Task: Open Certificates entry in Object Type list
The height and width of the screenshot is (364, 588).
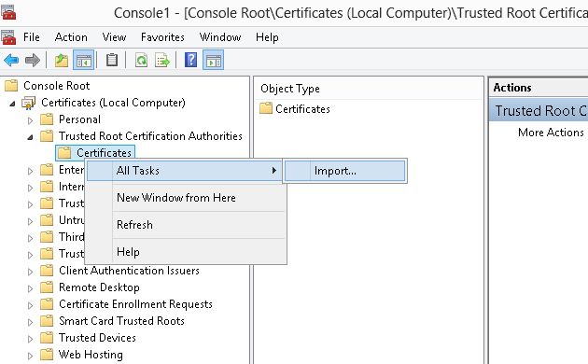Action: pos(302,109)
